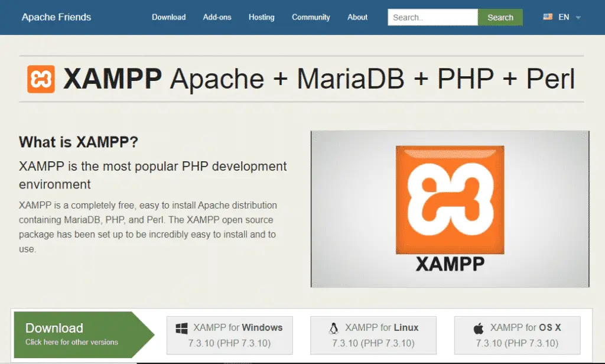Screen dimensions: 605x364
Task: Click the US flag language icon
Action: 548,17
